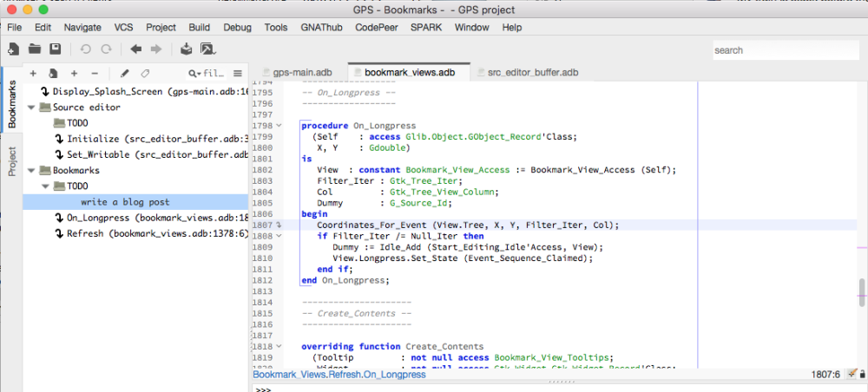This screenshot has height=392, width=868.
Task: Open the Bookmarks panel hamburger menu
Action: [238, 74]
